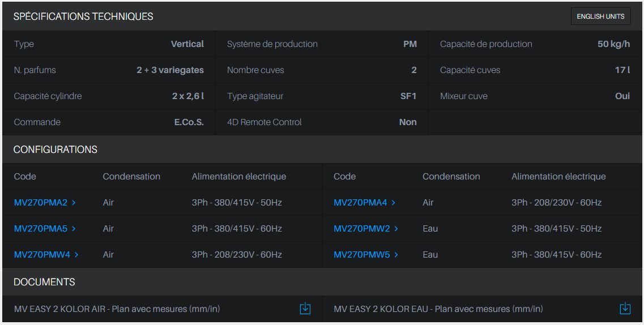This screenshot has width=644, height=325.
Task: Select the MV270PMW4 code link
Action: click(42, 255)
